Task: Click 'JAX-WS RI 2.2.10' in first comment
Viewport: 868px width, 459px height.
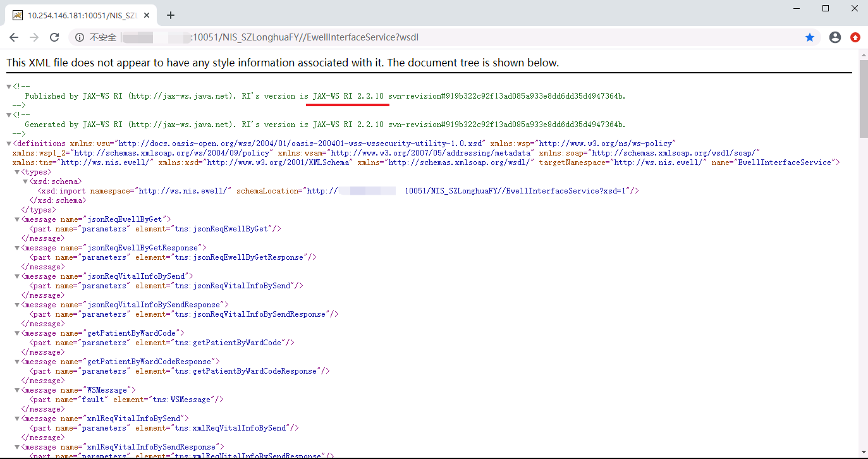Action: (x=348, y=96)
